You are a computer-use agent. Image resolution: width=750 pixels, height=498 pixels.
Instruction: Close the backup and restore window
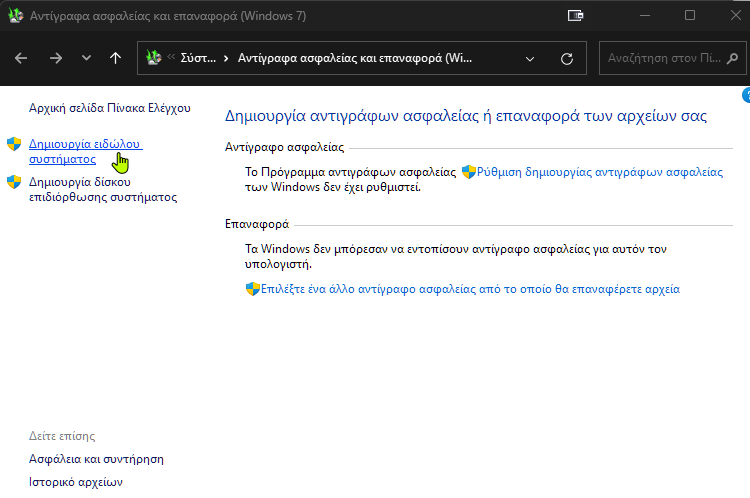[736, 15]
